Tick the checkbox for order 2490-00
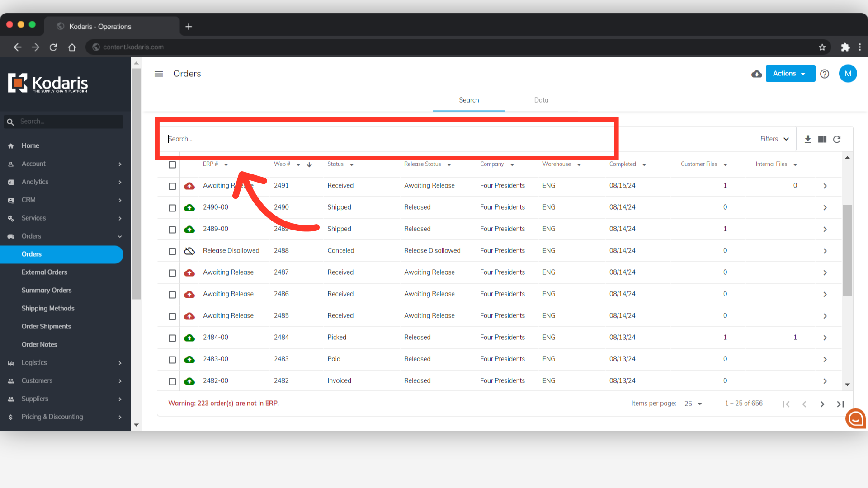868x488 pixels. 172,208
